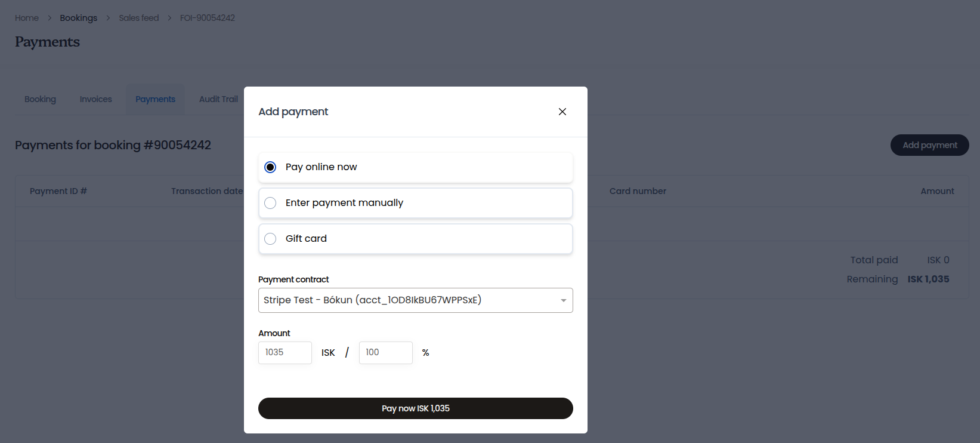Screen dimensions: 980x443
Task: Click the Payment contract label
Action: (293, 279)
